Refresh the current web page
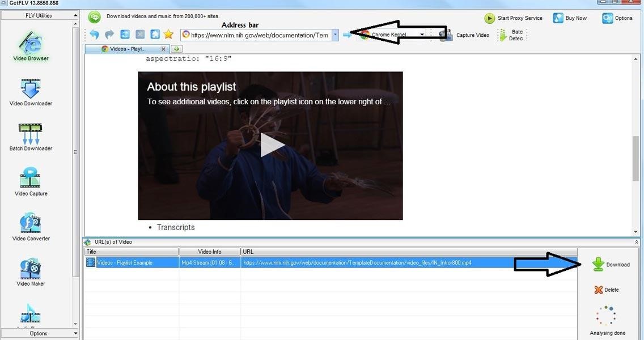This screenshot has height=340, width=644. pyautogui.click(x=125, y=35)
